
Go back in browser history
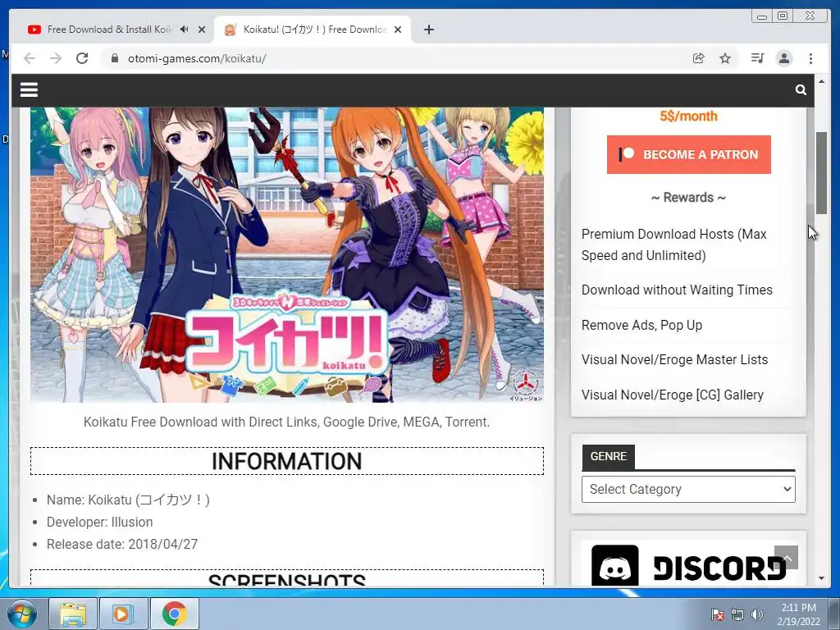click(30, 58)
